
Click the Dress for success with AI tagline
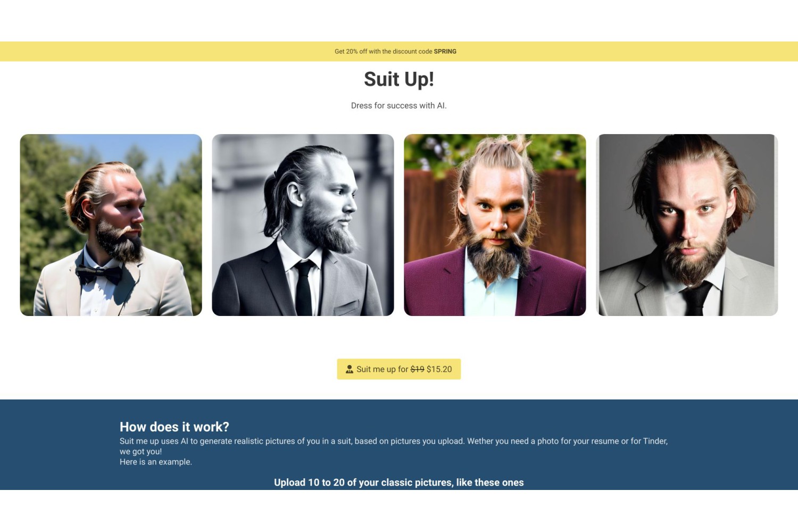click(x=399, y=106)
